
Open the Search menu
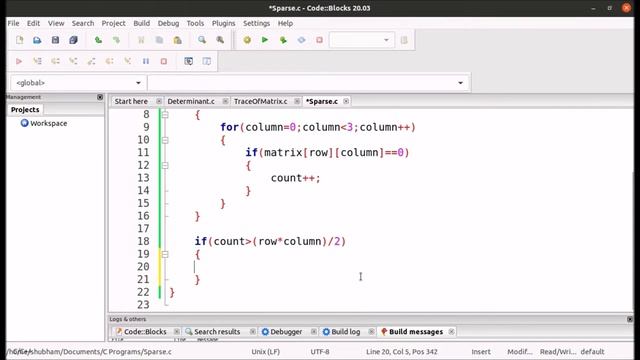[83, 23]
